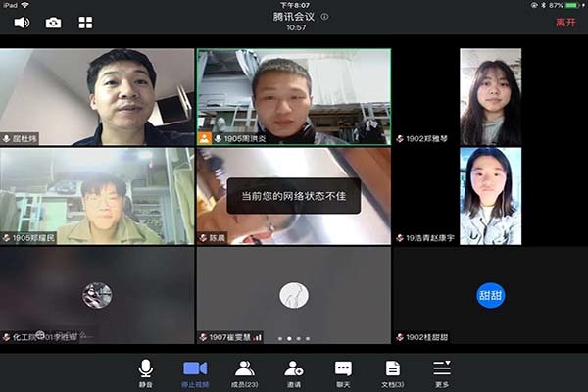Select the 1905周洪炎 video tile
This screenshot has height=392, width=588.
tap(293, 96)
